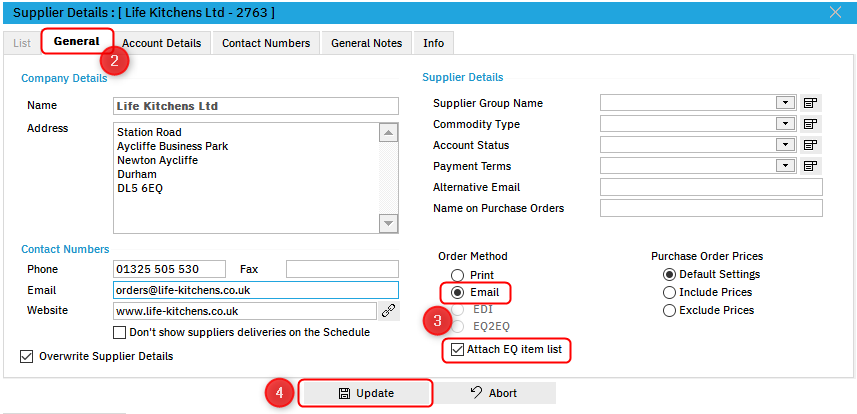Screen dimensions: 857x414
Task: Choose Exclude Prices option
Action: click(x=670, y=310)
